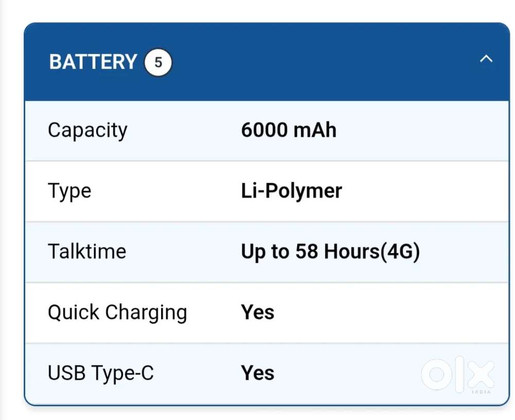Select the USB Type-C row label

click(x=99, y=372)
